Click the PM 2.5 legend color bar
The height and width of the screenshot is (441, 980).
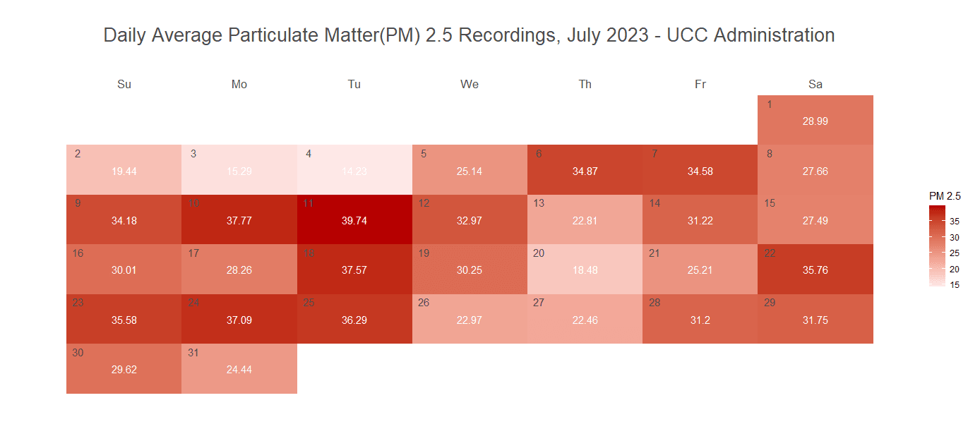tap(938, 246)
